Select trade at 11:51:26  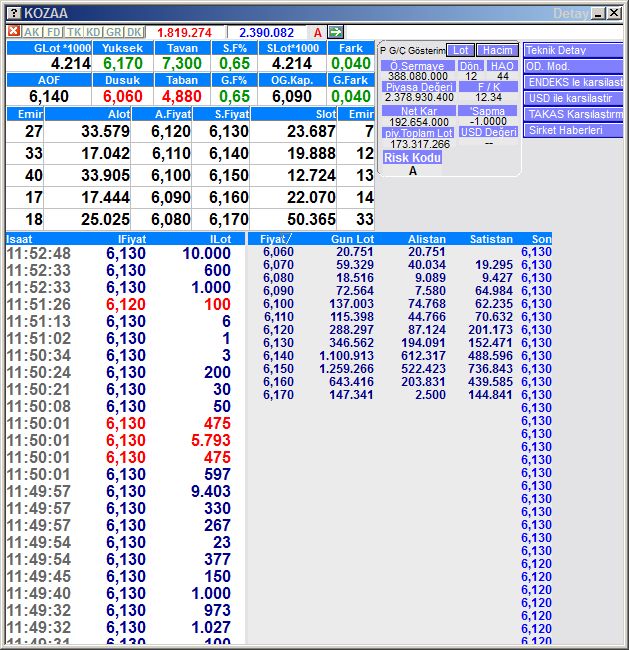(x=124, y=304)
